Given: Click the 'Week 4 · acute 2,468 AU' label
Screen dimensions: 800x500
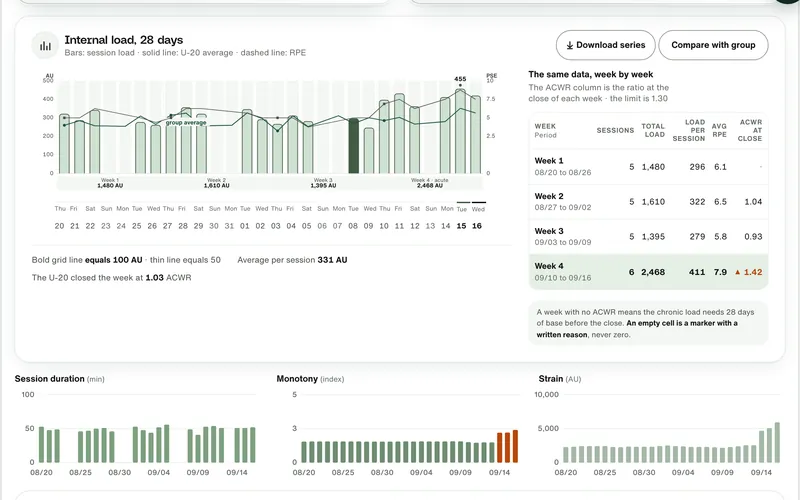Looking at the screenshot, I should 430,183.
